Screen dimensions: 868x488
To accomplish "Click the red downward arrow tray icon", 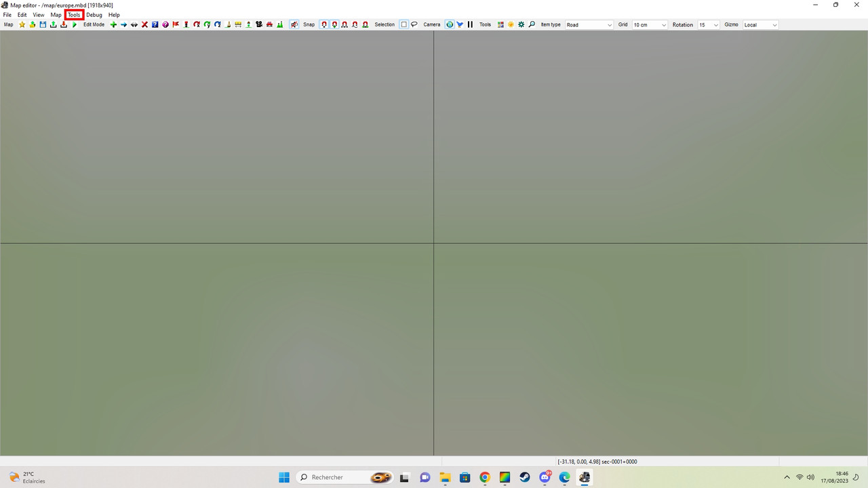I will click(64, 24).
